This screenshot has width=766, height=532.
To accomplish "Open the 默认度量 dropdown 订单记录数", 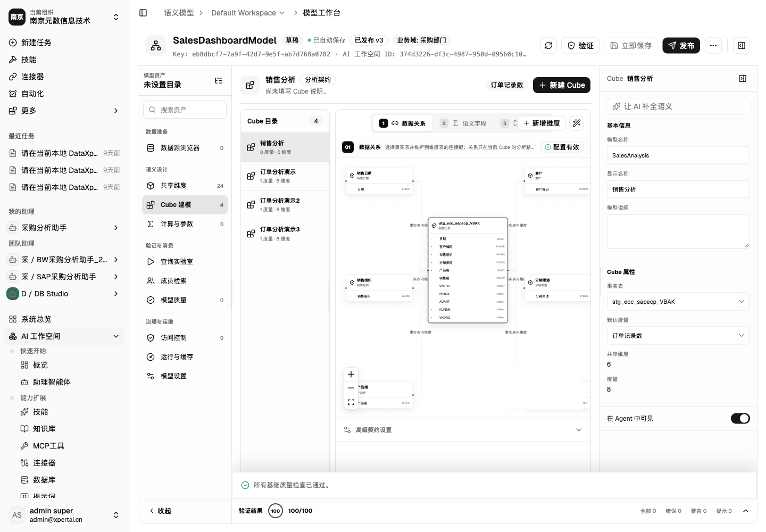I will coord(678,336).
